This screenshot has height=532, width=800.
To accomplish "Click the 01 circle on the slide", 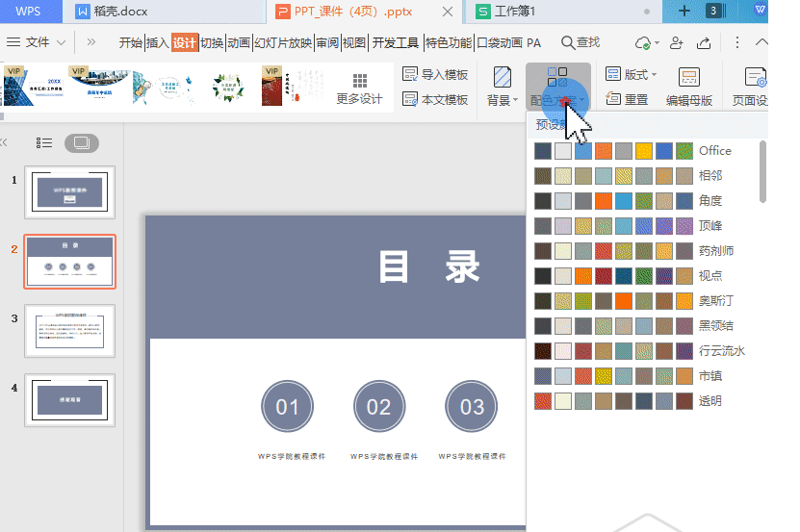I will pos(287,407).
